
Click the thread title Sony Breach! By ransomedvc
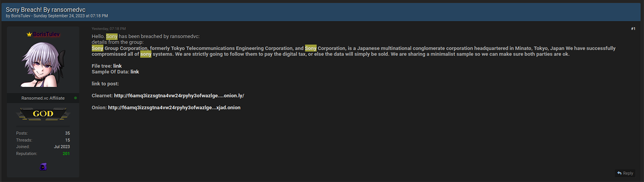(45, 10)
